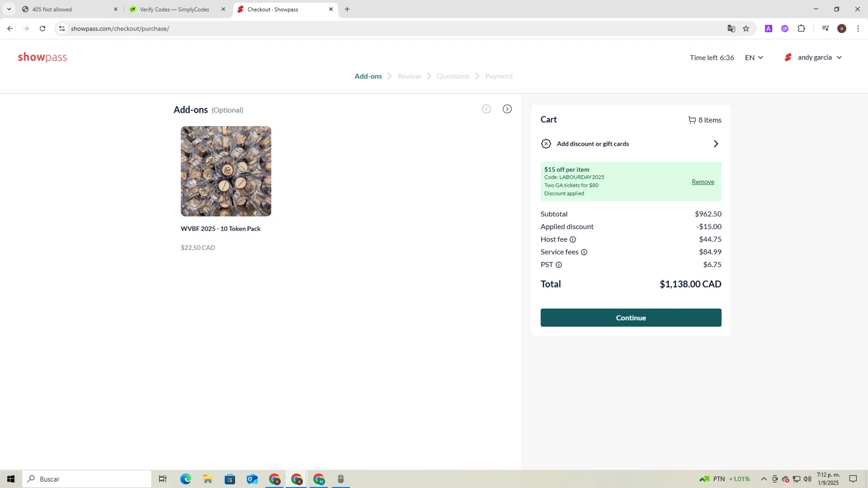Image resolution: width=868 pixels, height=488 pixels.
Task: Select the Review checkout step
Action: point(409,76)
